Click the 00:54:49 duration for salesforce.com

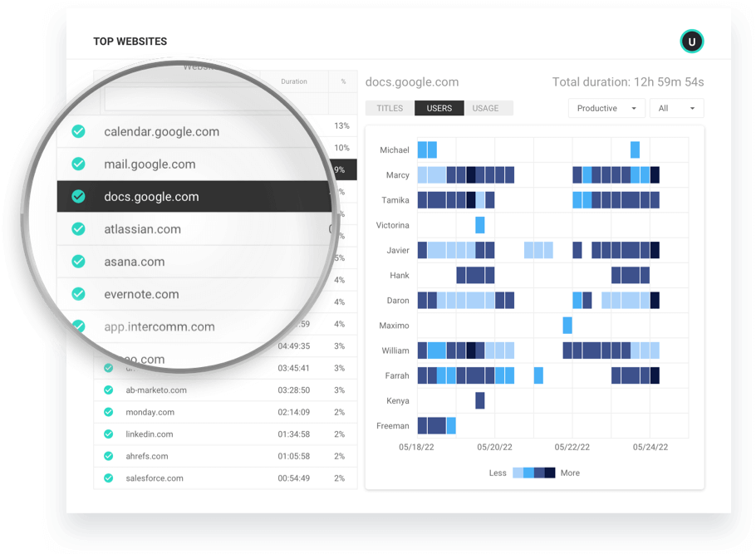point(293,478)
